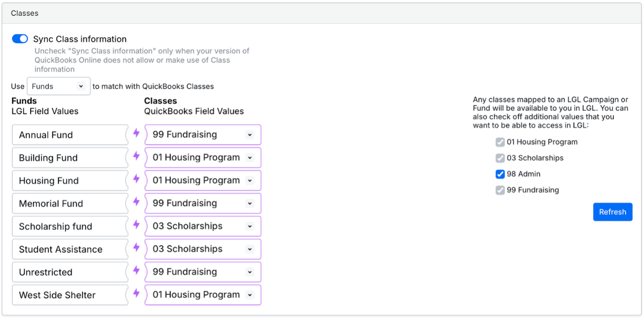The height and width of the screenshot is (319, 644).
Task: Toggle the Sync Class information switch
Action: pos(20,39)
